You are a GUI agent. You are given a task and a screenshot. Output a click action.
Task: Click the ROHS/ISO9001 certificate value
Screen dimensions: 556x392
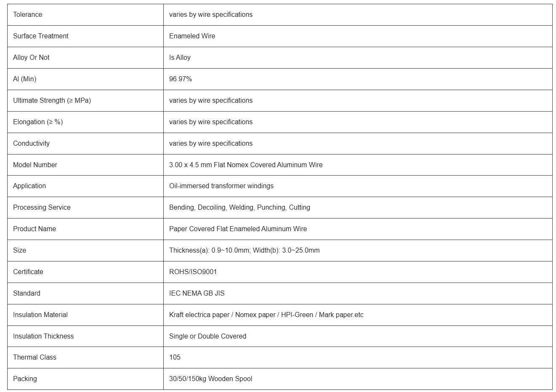[193, 272]
